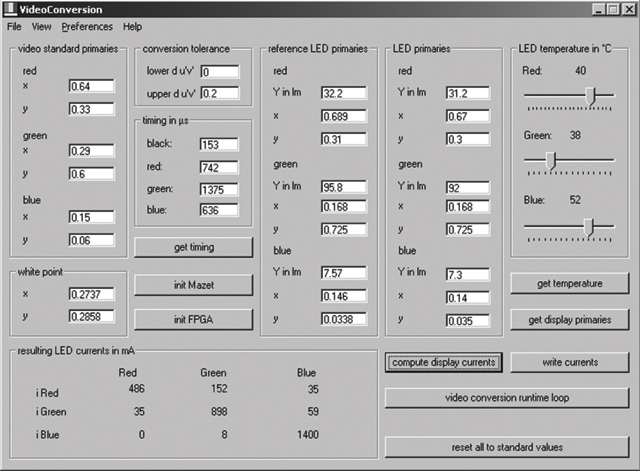Image resolution: width=640 pixels, height=471 pixels.
Task: Open the File menu
Action: [14, 26]
